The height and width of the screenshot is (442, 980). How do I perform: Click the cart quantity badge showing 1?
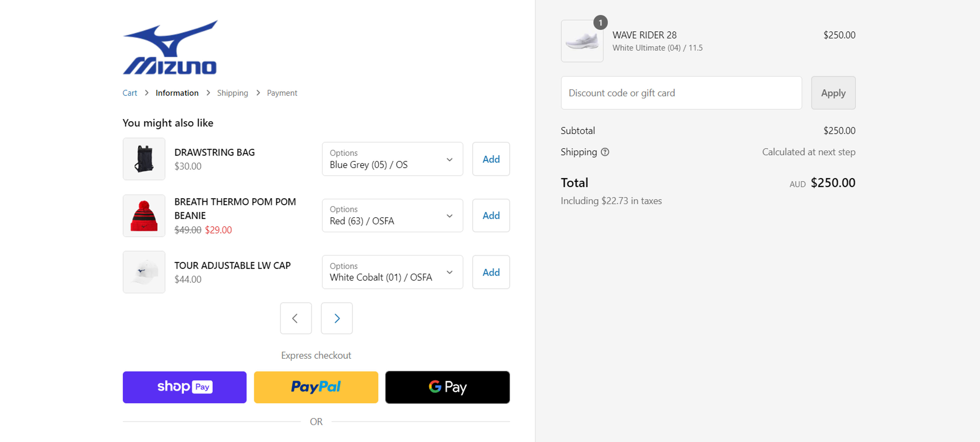[x=600, y=23]
